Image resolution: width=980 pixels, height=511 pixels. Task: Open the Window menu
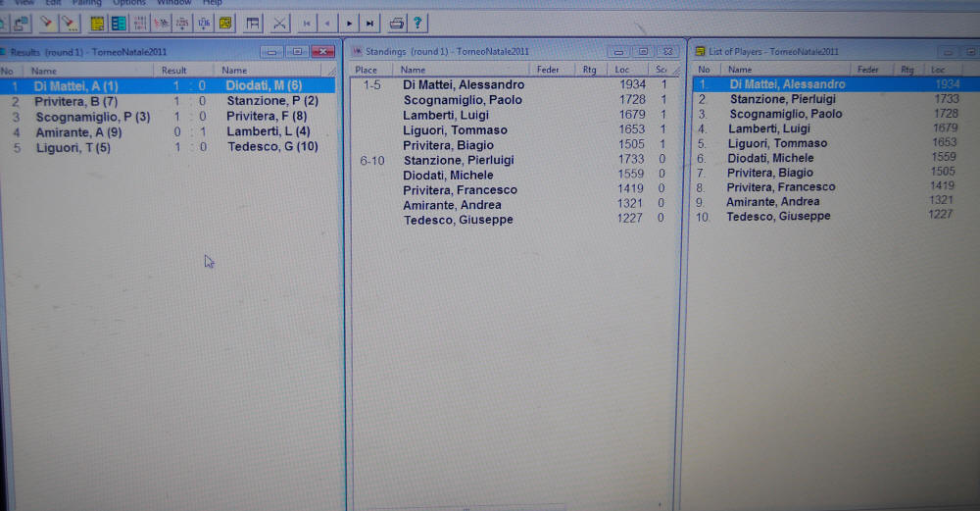(x=173, y=3)
